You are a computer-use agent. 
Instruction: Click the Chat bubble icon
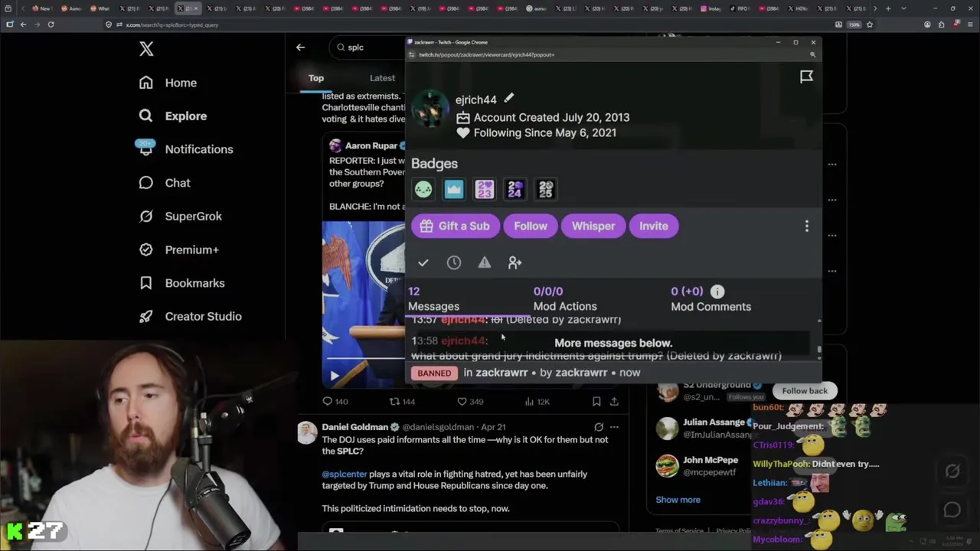coord(146,183)
